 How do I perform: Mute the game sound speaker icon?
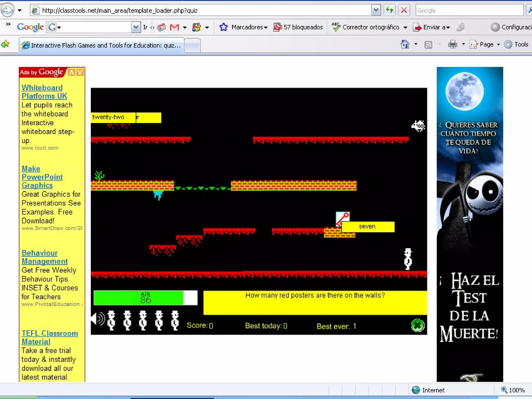pos(98,319)
